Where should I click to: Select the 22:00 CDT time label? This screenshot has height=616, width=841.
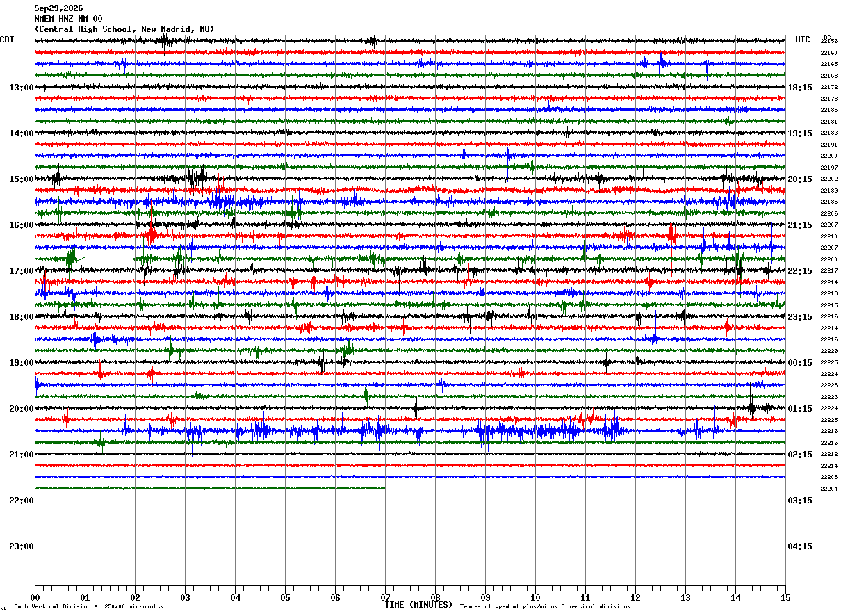point(21,501)
